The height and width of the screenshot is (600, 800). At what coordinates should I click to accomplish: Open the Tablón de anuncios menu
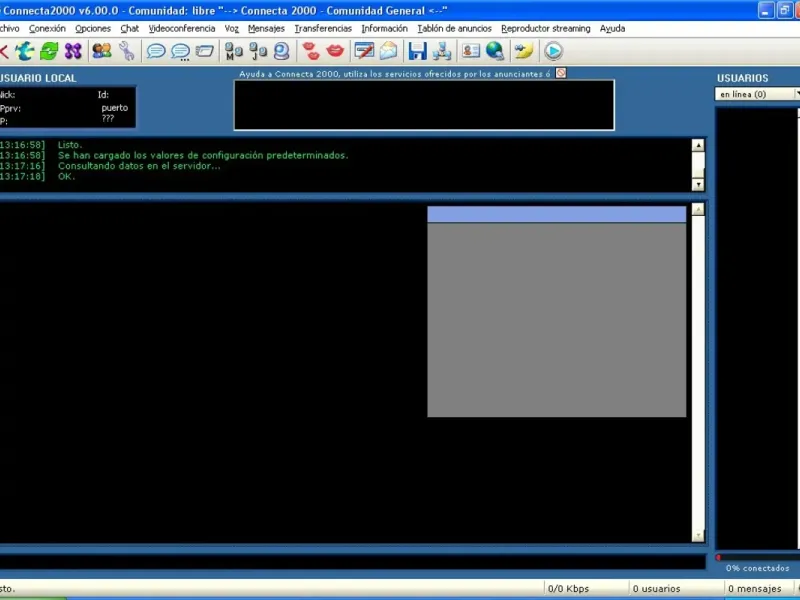(454, 29)
